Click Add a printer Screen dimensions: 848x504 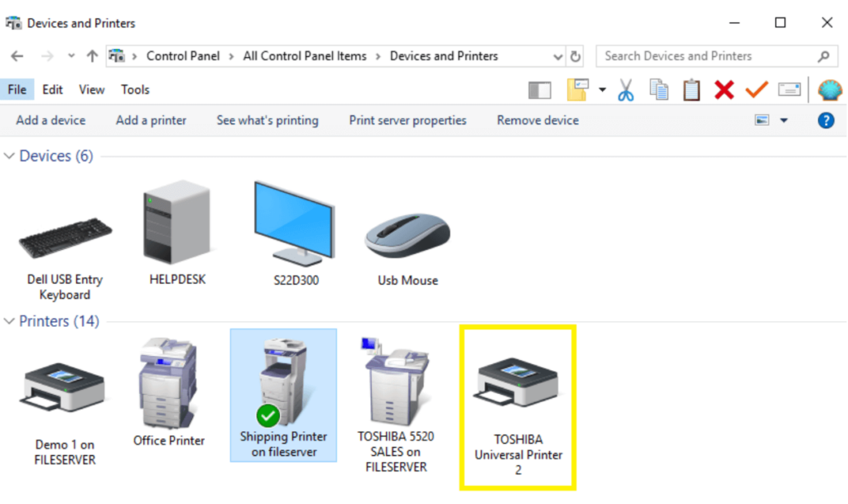tap(151, 121)
